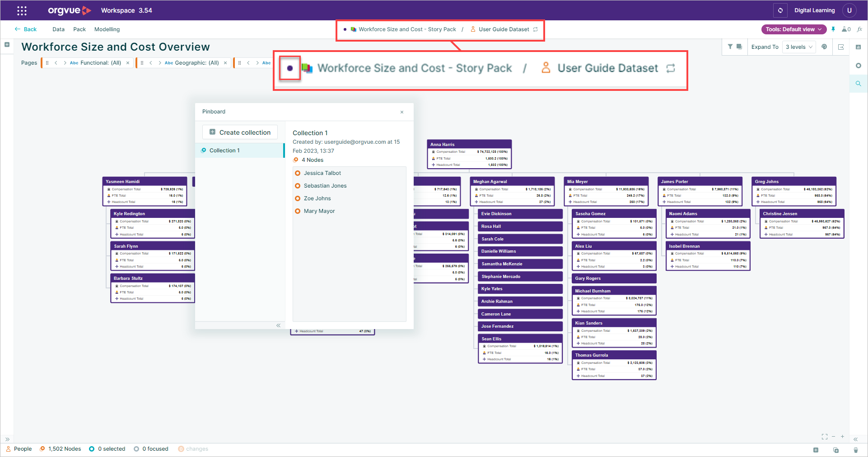Viewport: 868px width, 457px height.
Task: Open the fx expression icon
Action: point(859,29)
